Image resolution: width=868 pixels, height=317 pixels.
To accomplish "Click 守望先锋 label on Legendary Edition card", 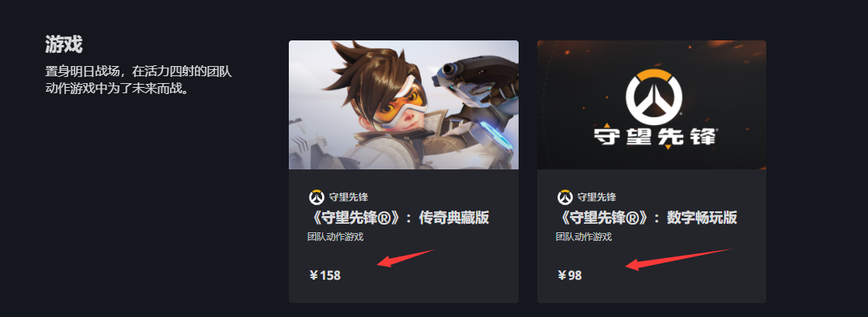I will (x=348, y=197).
